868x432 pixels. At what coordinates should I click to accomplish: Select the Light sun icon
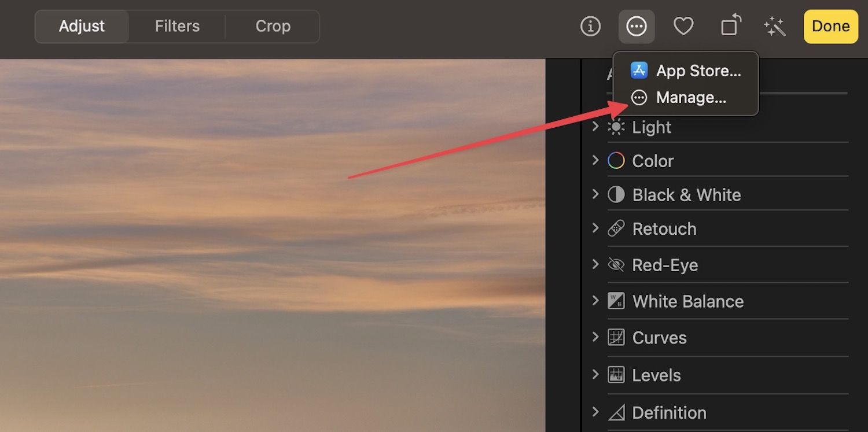point(616,127)
